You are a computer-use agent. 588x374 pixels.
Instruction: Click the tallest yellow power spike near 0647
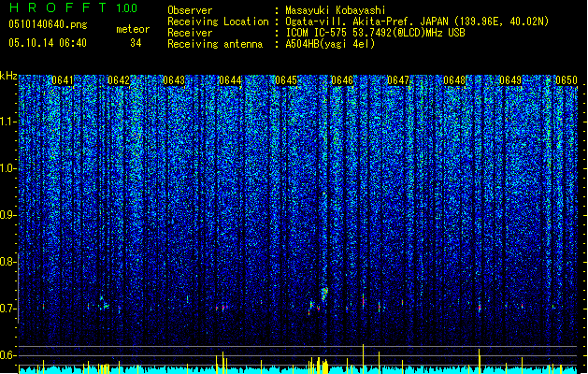pyautogui.click(x=363, y=359)
